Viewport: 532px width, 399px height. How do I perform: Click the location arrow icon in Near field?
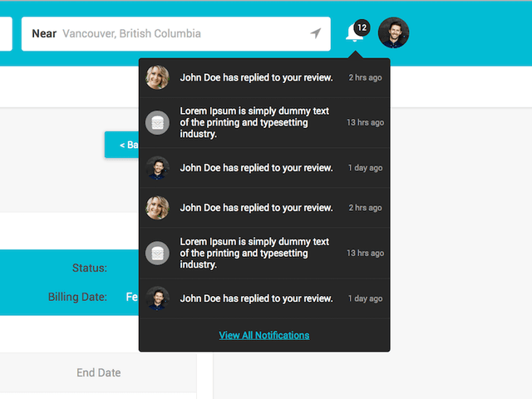coord(316,34)
